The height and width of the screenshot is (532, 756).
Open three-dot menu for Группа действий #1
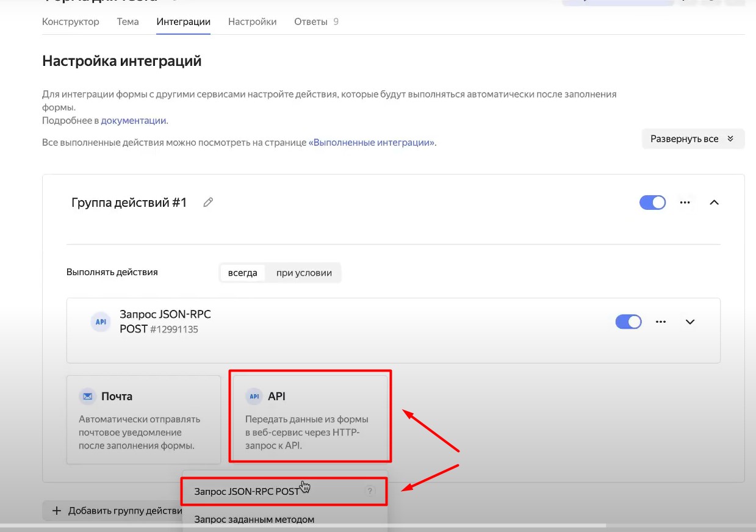point(685,203)
